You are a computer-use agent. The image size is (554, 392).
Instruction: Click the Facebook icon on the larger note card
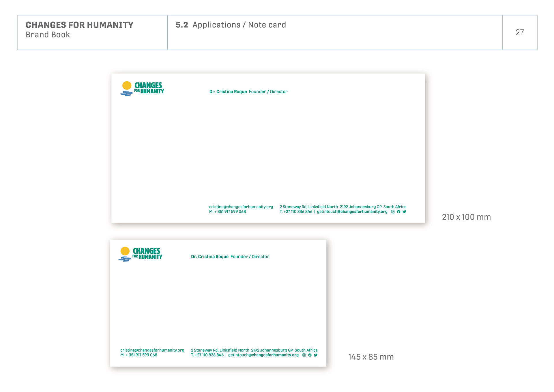398,212
